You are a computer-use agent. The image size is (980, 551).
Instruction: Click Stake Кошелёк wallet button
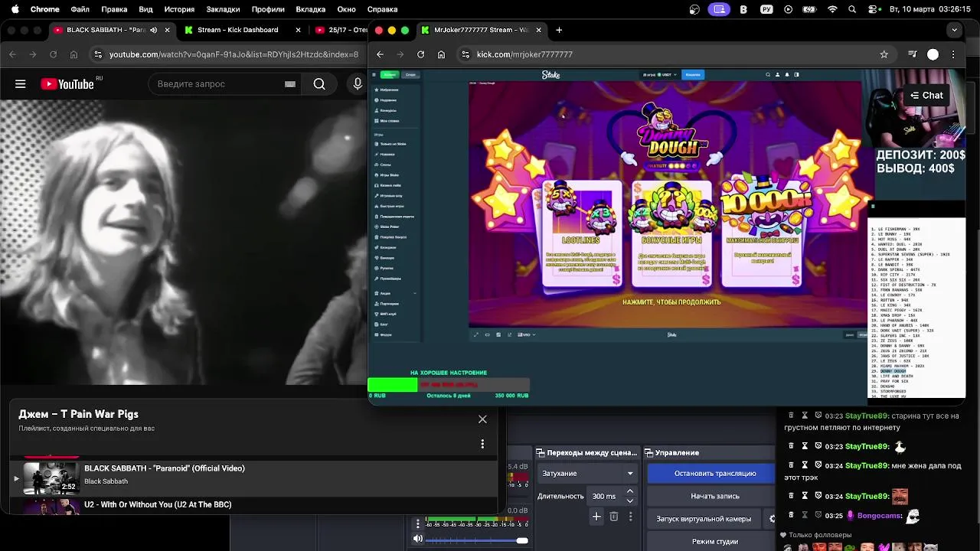click(693, 75)
